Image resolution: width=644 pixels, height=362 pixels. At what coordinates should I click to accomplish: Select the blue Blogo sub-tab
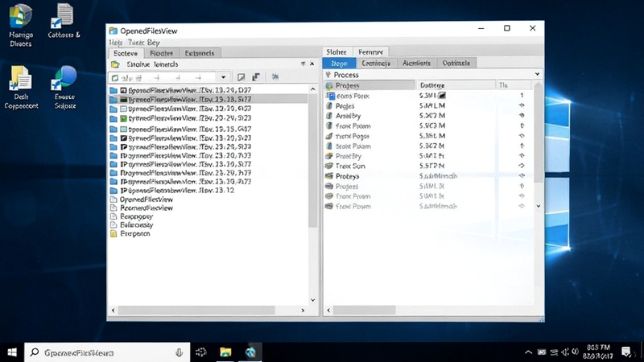click(339, 63)
